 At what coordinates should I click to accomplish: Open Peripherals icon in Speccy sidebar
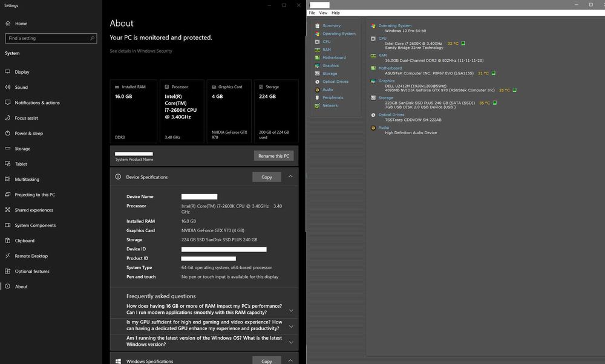(x=317, y=97)
